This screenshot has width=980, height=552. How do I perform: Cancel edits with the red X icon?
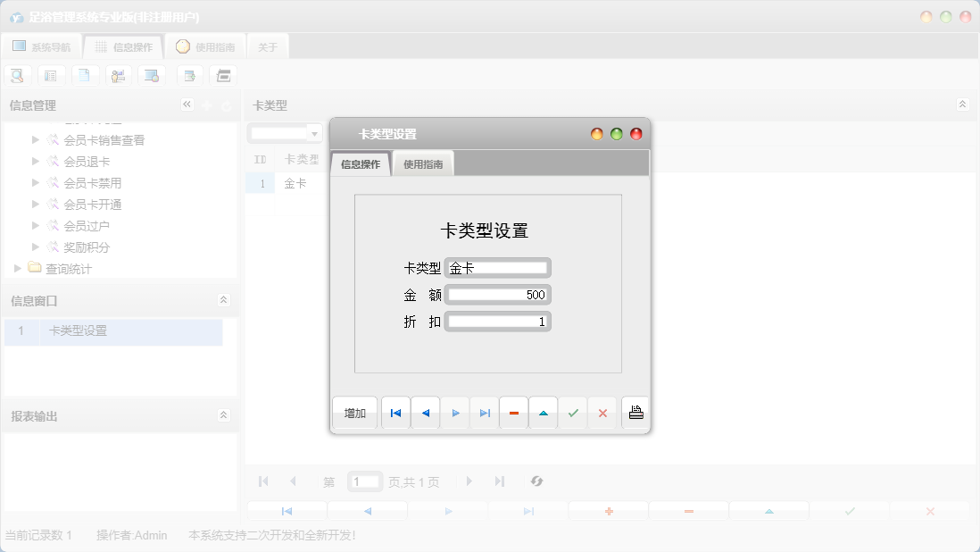coord(602,412)
